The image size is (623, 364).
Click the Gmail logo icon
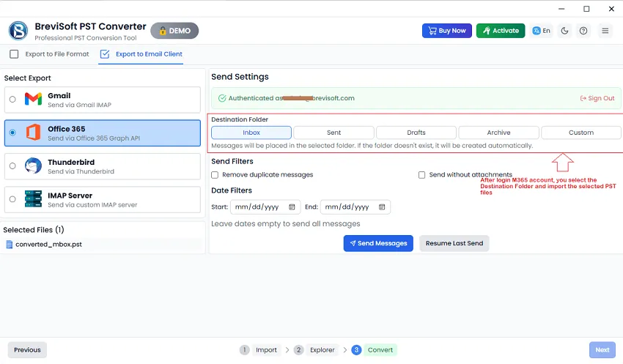click(33, 99)
